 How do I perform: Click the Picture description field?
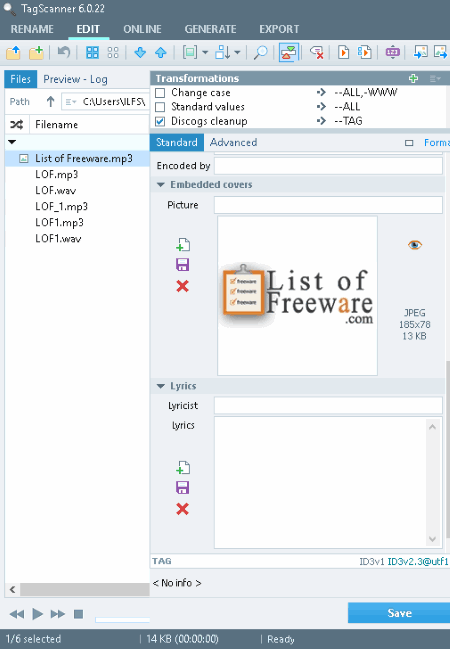328,205
